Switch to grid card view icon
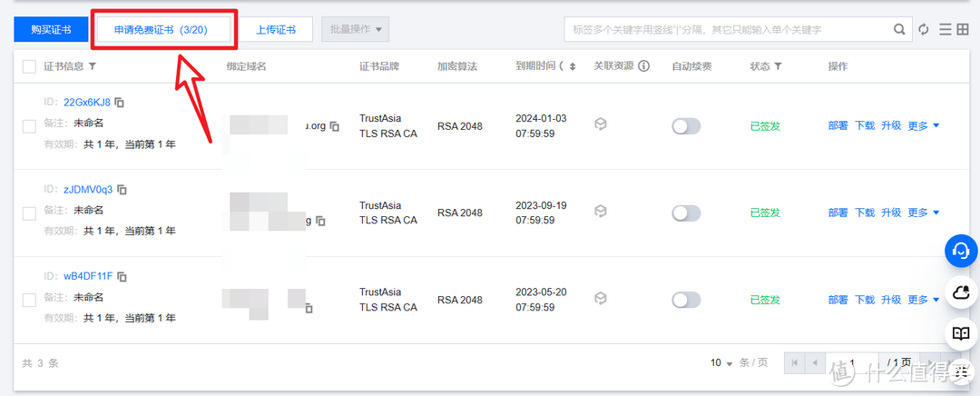This screenshot has width=980, height=396. [x=963, y=30]
